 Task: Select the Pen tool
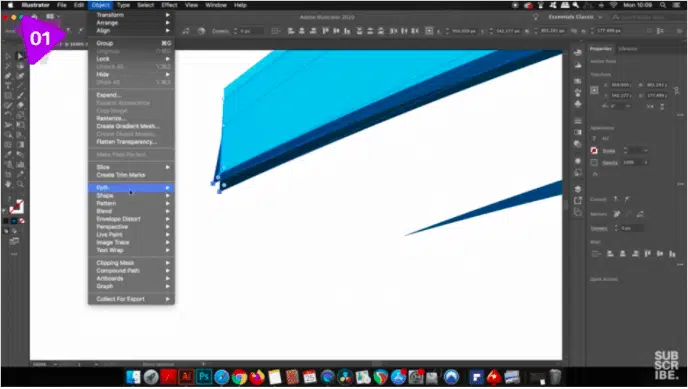click(x=8, y=76)
